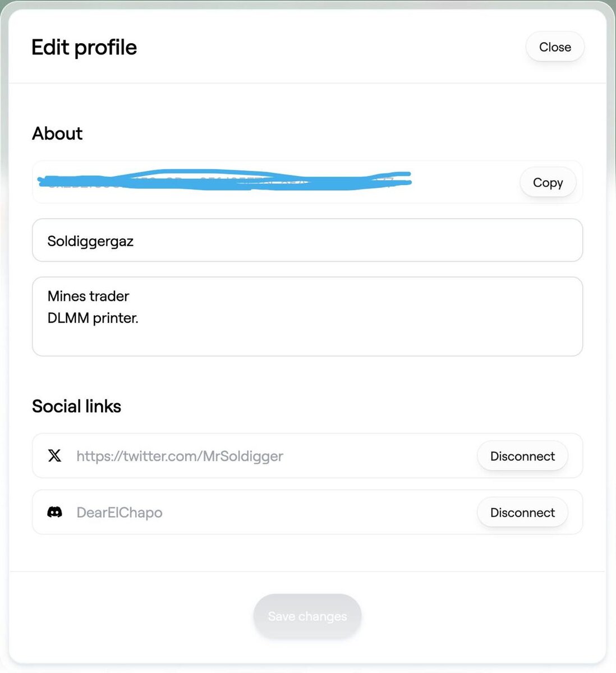Place cursor on the Mines trader bio line

tap(88, 296)
